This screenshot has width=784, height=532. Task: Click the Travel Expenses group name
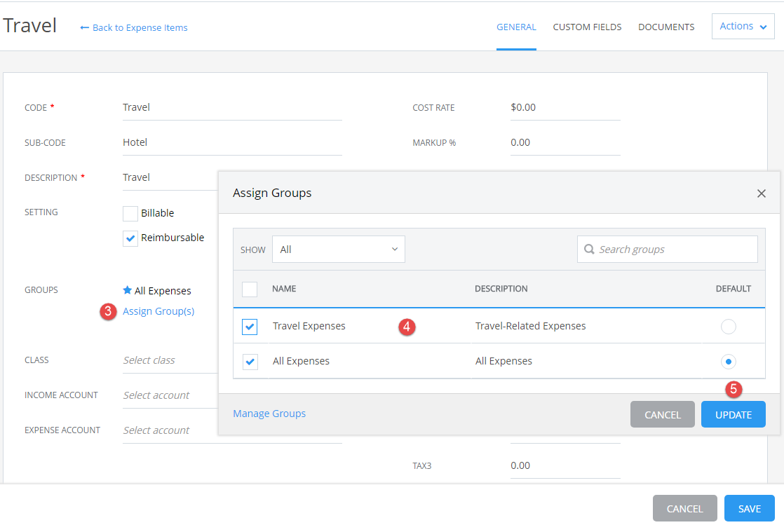[309, 326]
